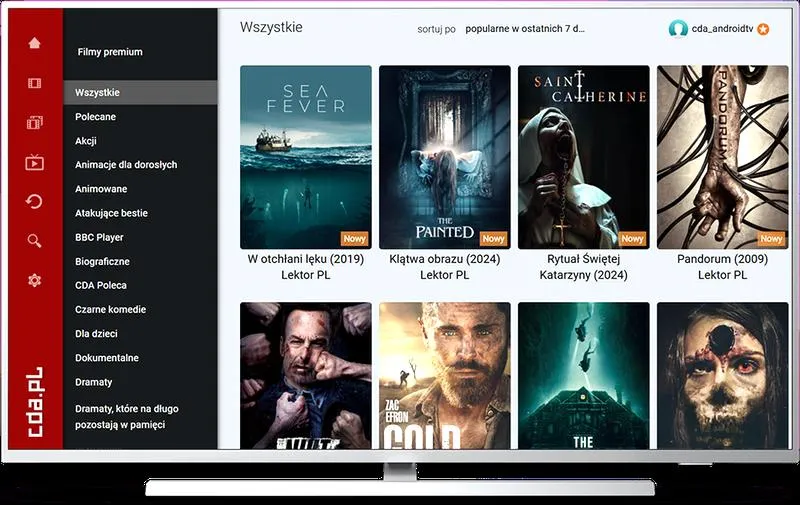Open the watch history icon
The width and height of the screenshot is (800, 505).
tap(34, 201)
